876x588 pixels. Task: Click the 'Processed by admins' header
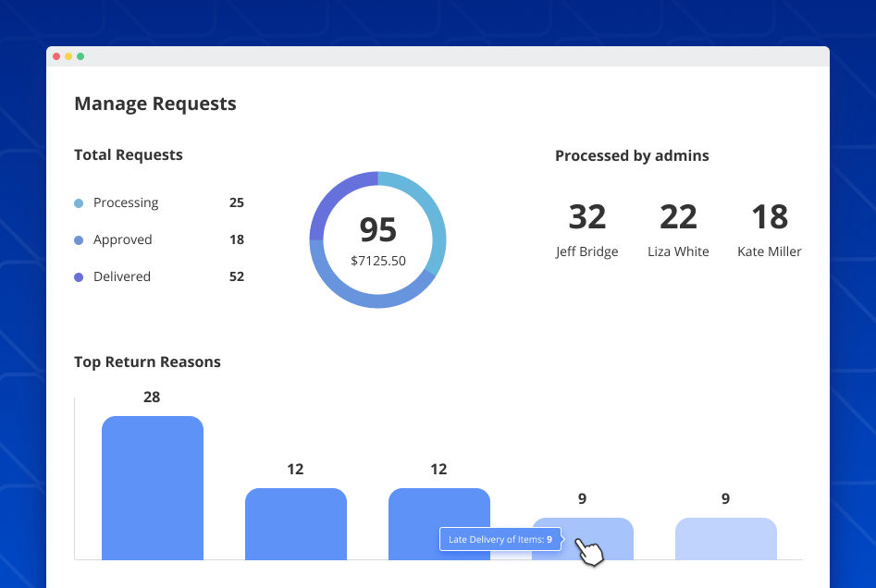(x=632, y=155)
